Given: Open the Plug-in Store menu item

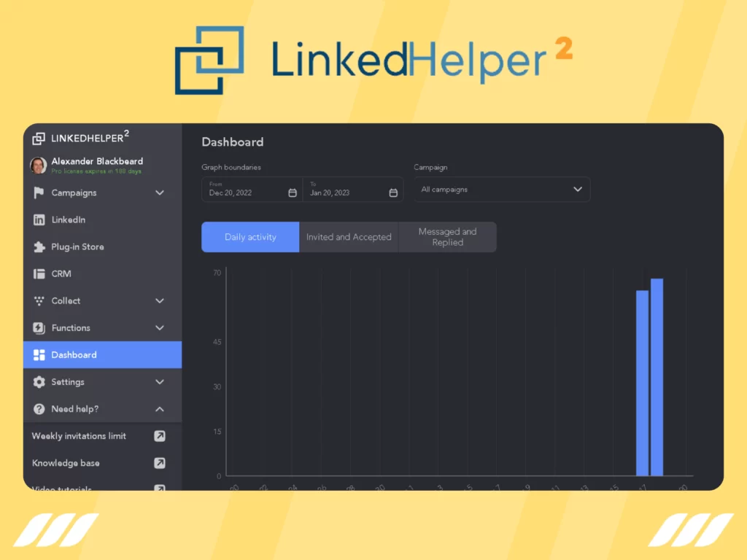Looking at the screenshot, I should 102,246.
